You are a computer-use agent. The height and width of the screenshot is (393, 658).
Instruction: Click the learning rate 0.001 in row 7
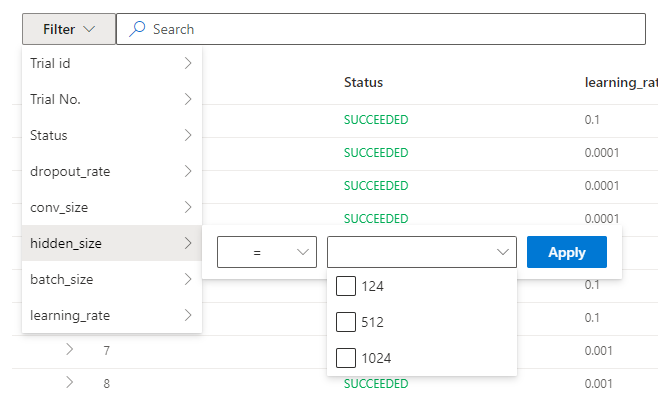[598, 351]
